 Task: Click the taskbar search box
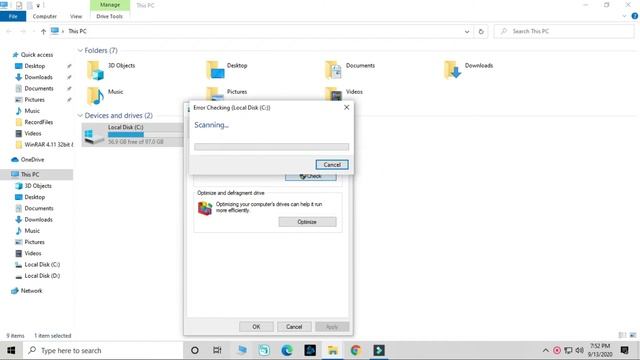pyautogui.click(x=102, y=350)
